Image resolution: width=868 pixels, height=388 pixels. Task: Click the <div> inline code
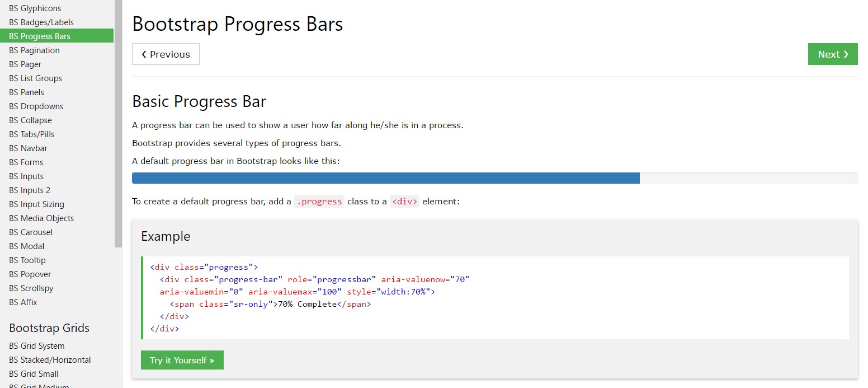(404, 202)
